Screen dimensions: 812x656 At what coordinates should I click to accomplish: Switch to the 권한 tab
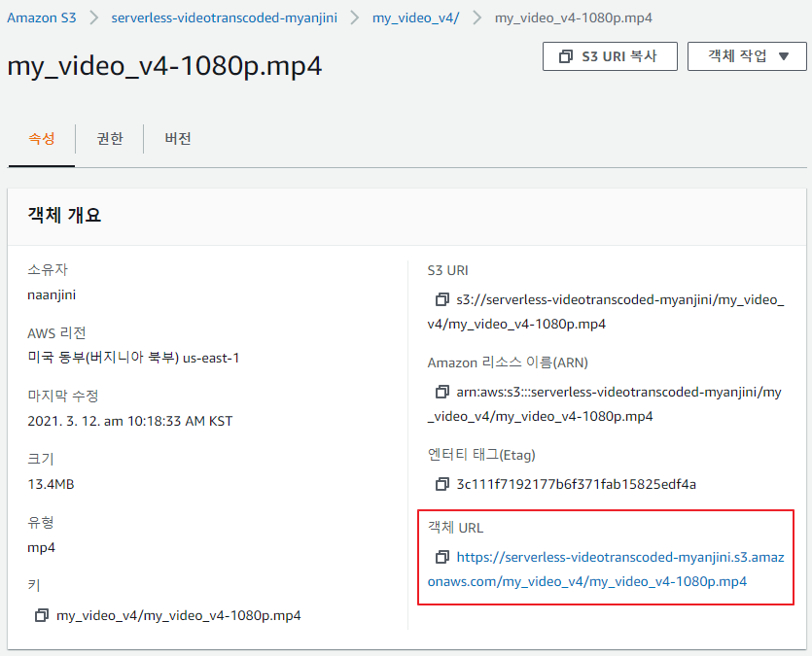click(x=110, y=139)
